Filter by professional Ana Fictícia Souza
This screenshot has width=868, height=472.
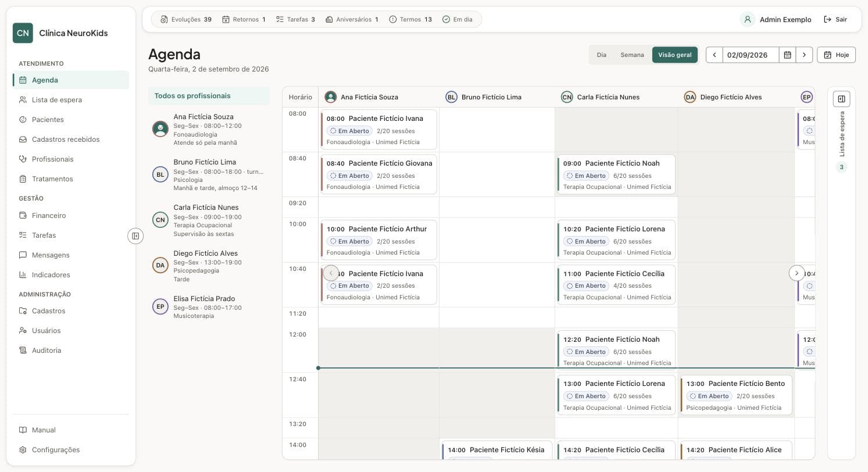pyautogui.click(x=209, y=129)
